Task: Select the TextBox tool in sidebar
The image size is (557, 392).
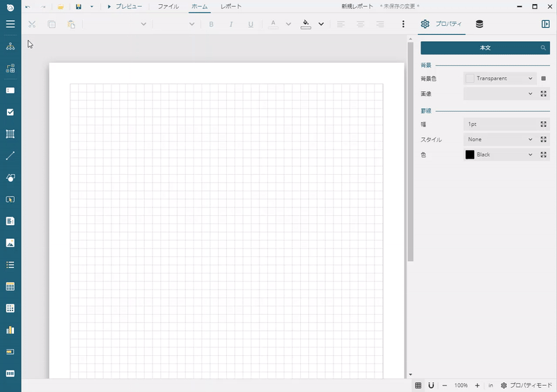Action: point(10,91)
